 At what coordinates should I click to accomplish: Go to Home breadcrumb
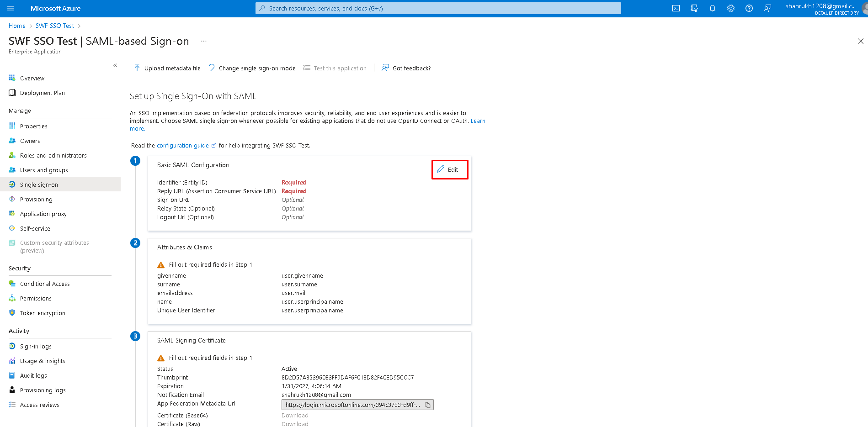[x=17, y=26]
